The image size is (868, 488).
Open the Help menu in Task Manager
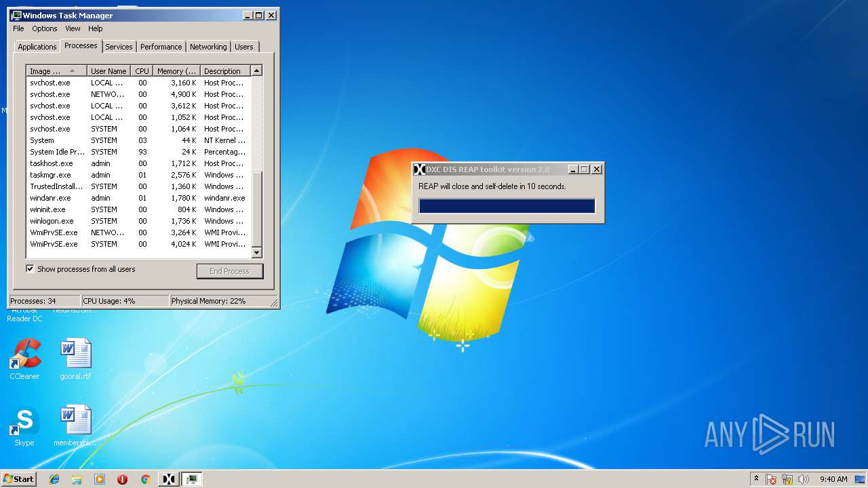point(96,28)
